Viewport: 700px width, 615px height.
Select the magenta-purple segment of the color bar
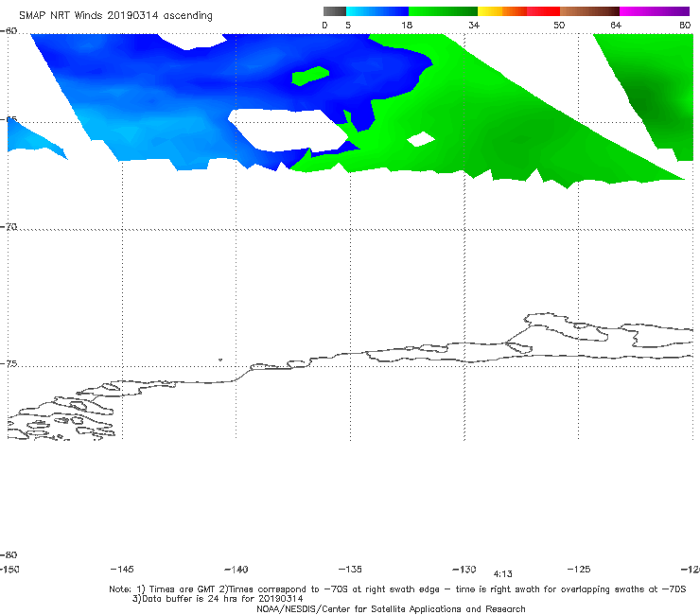(655, 11)
